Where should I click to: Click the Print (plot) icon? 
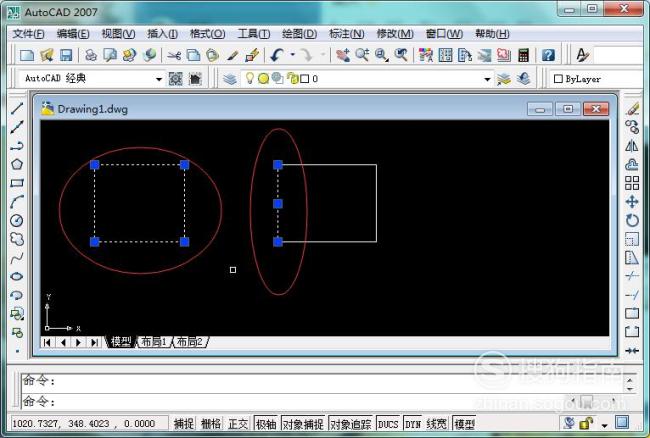[x=91, y=55]
